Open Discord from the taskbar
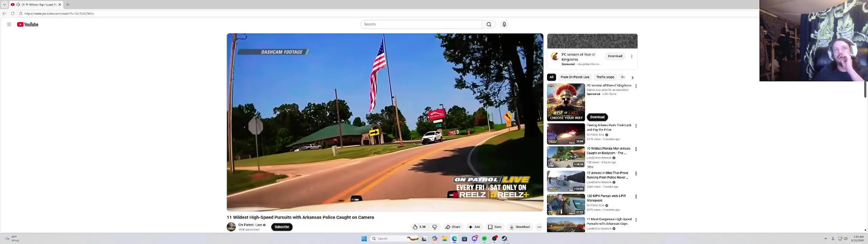The image size is (868, 244). point(475,239)
